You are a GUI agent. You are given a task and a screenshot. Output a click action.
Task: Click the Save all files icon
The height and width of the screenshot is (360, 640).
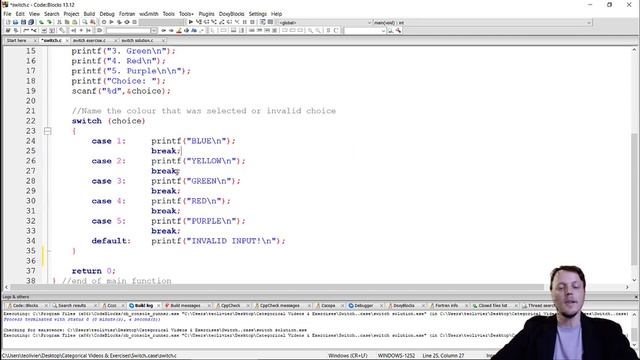pyautogui.click(x=31, y=22)
